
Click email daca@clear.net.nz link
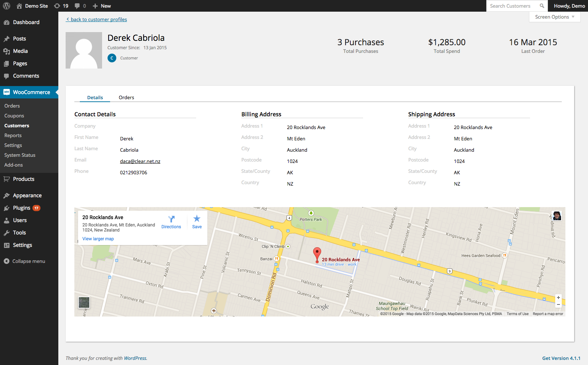(140, 161)
